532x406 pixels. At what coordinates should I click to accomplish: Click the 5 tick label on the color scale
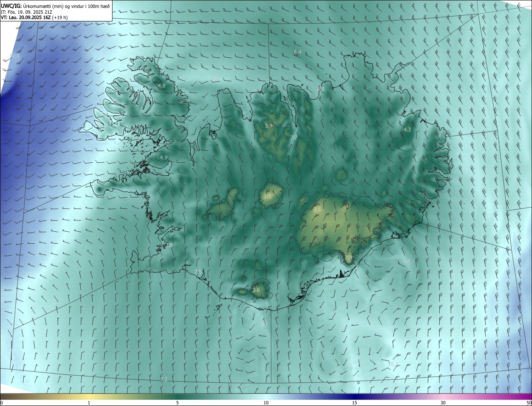click(177, 403)
